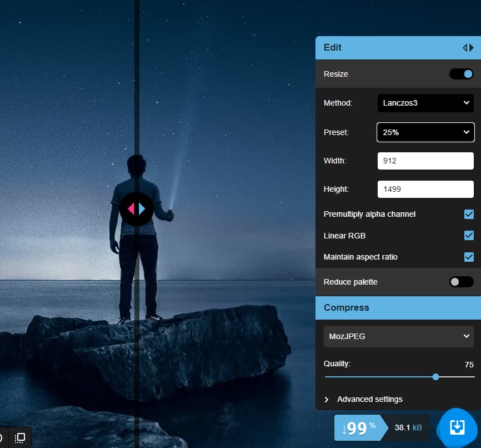
Task: Open the Preset 25% dropdown
Action: [x=425, y=132]
